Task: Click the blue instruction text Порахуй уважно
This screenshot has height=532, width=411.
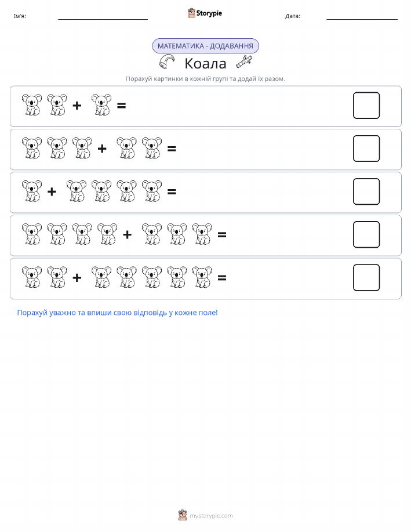Action: [117, 313]
